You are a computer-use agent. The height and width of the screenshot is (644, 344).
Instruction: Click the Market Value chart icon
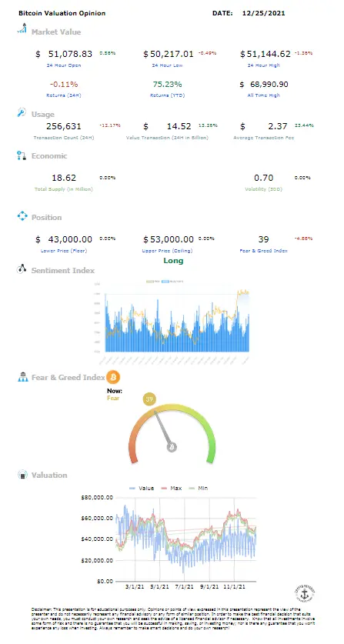[x=22, y=29]
